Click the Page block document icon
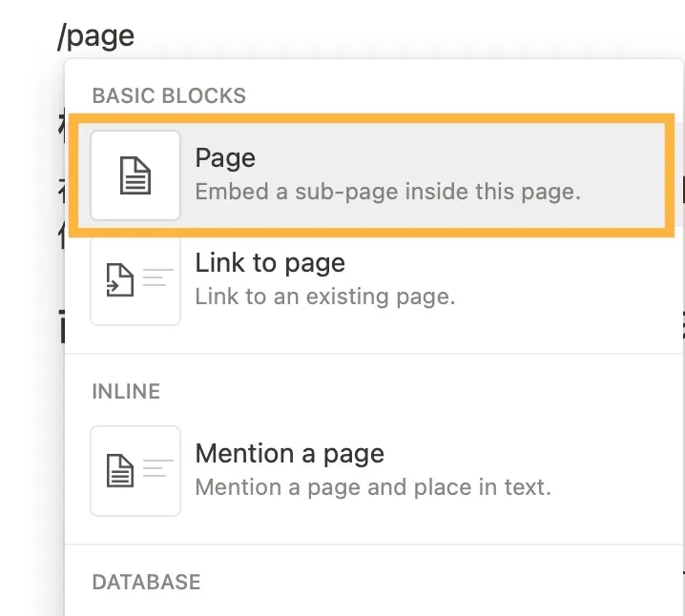685x616 pixels. click(x=135, y=175)
